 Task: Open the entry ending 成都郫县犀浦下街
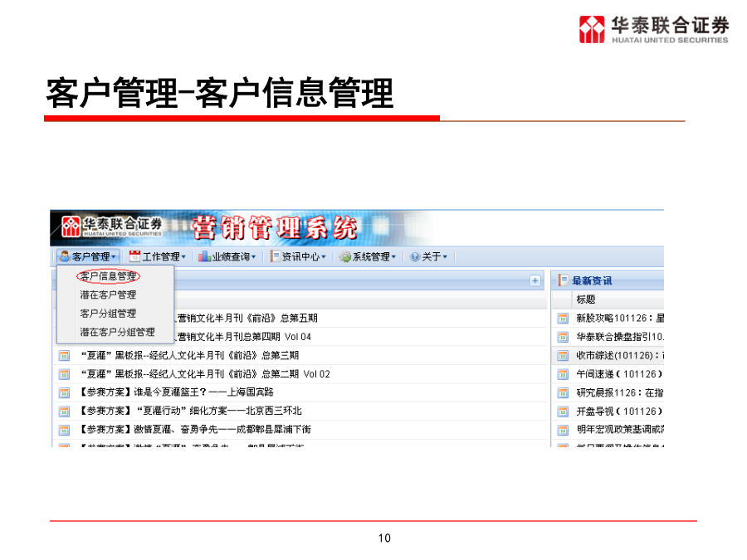(195, 430)
